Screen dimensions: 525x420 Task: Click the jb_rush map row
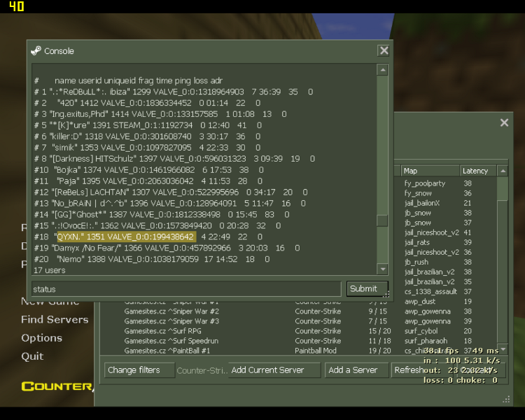tap(416, 262)
